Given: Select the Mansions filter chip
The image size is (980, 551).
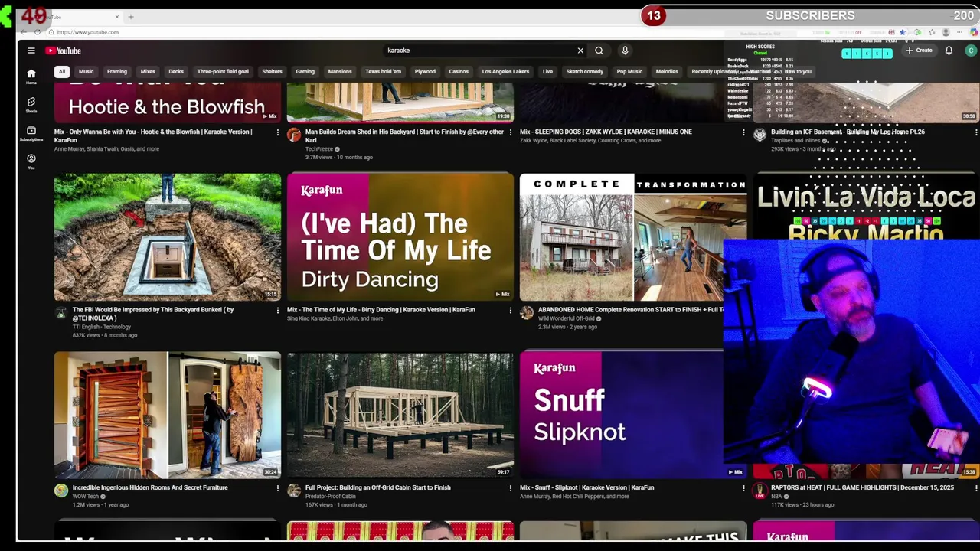Looking at the screenshot, I should (340, 72).
